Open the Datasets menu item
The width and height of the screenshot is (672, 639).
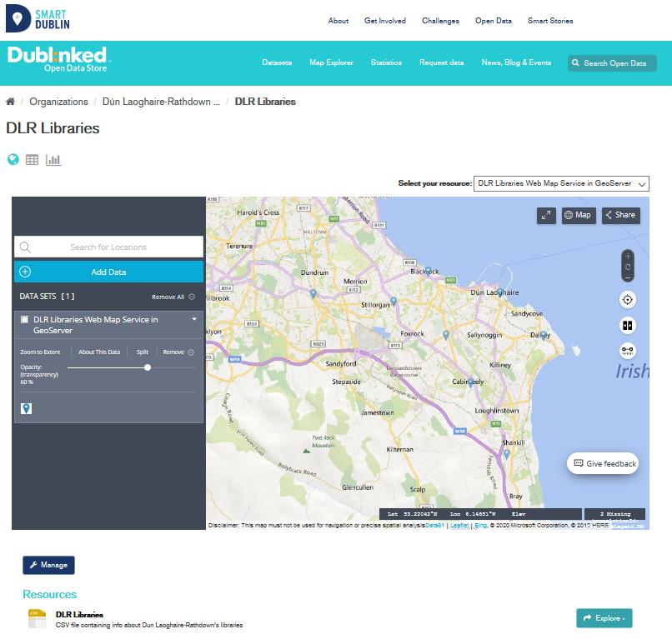click(277, 62)
